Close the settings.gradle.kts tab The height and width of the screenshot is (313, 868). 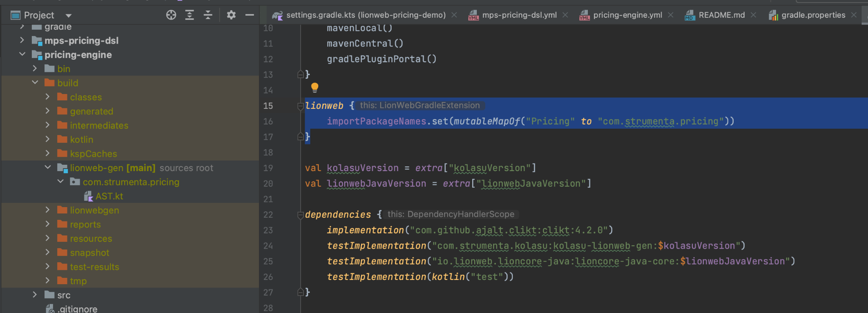(x=454, y=15)
